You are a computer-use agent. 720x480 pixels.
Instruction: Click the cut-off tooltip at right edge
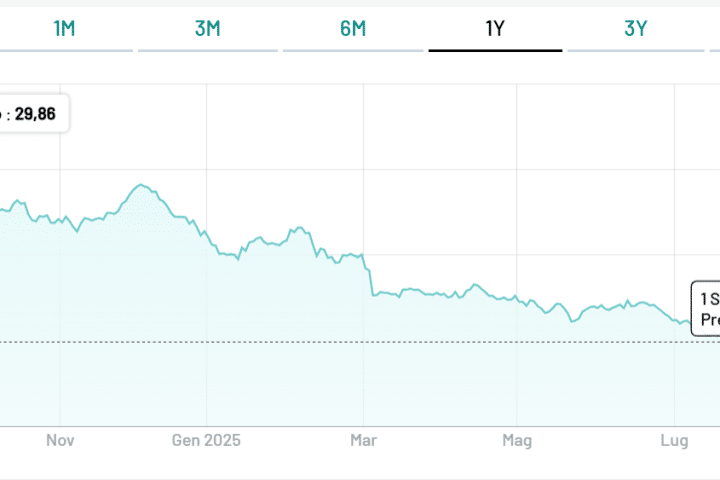pos(707,308)
